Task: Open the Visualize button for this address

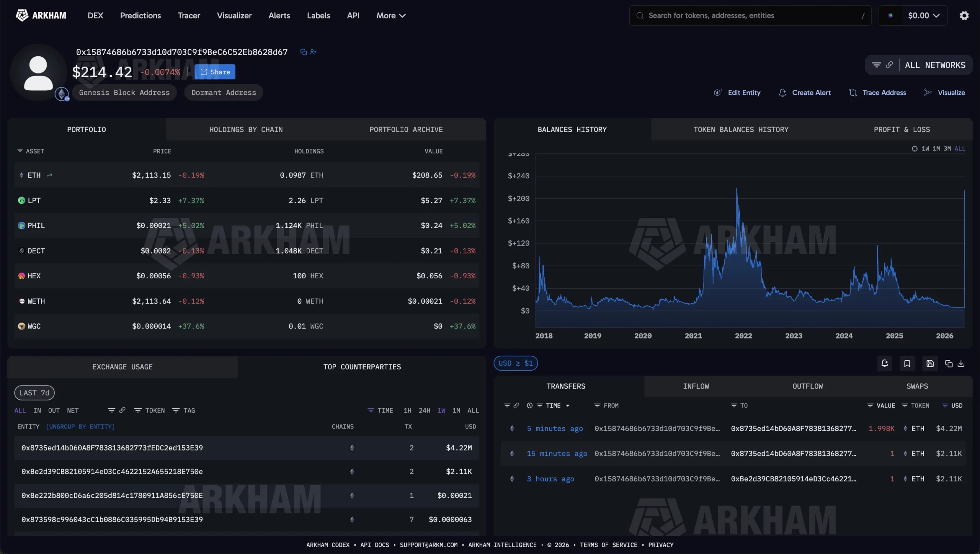Action: pos(944,93)
